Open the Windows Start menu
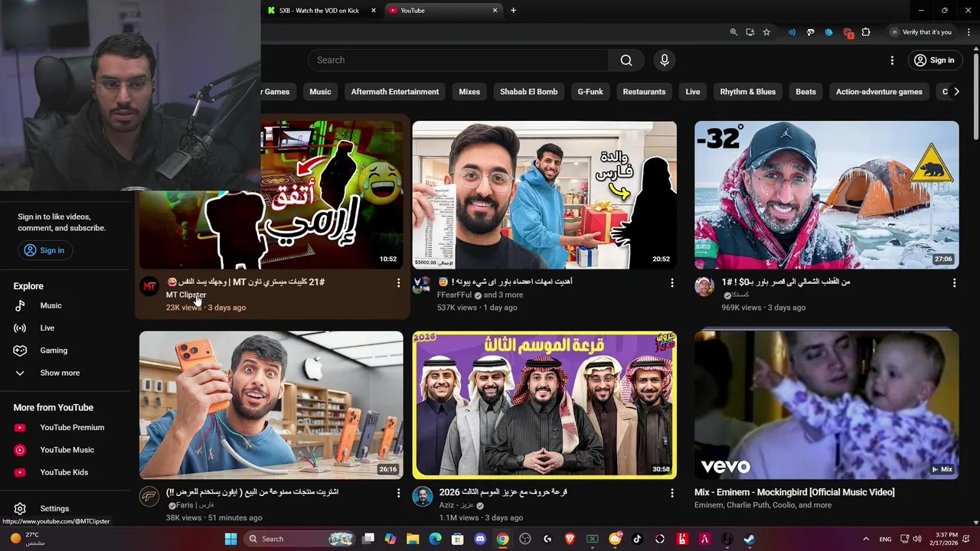The image size is (980, 551). 230,539
